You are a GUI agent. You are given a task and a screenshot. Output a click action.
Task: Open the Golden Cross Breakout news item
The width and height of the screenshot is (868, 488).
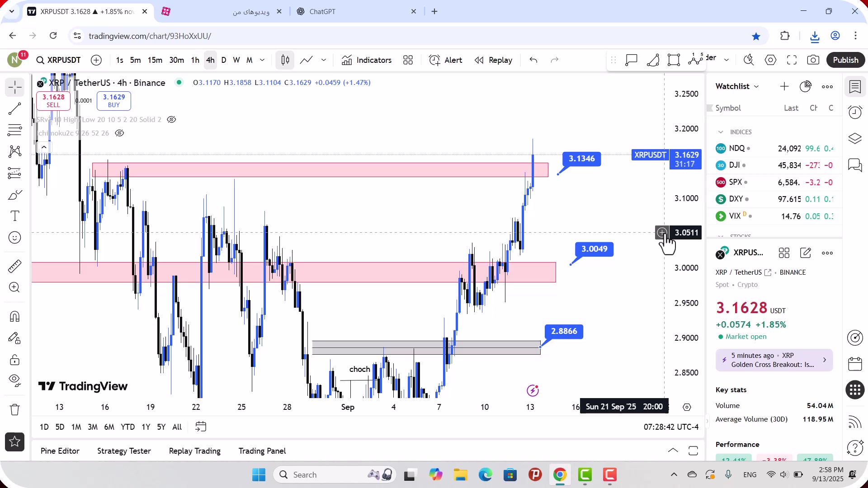coord(774,360)
